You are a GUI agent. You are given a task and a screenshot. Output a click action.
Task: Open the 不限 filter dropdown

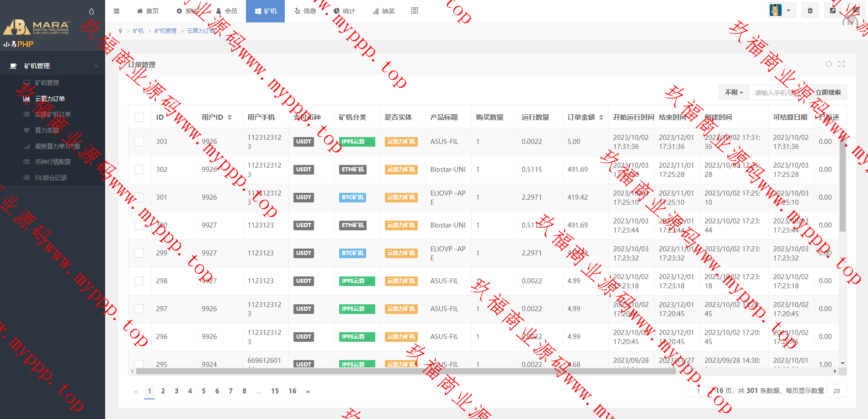(x=734, y=93)
